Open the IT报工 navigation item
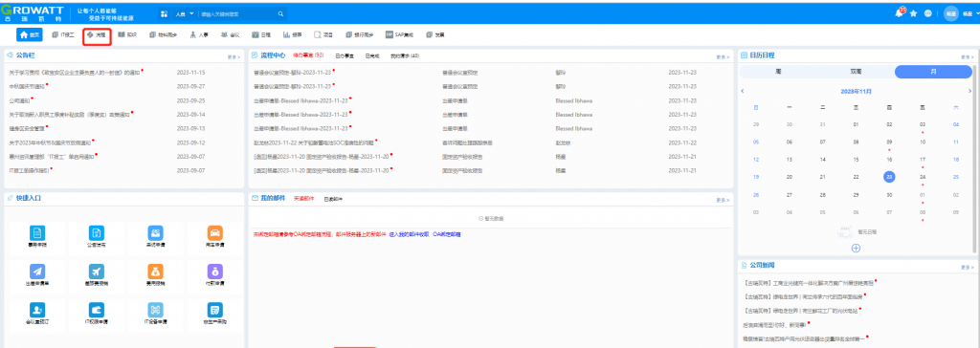Image resolution: width=980 pixels, height=348 pixels. coord(64,35)
